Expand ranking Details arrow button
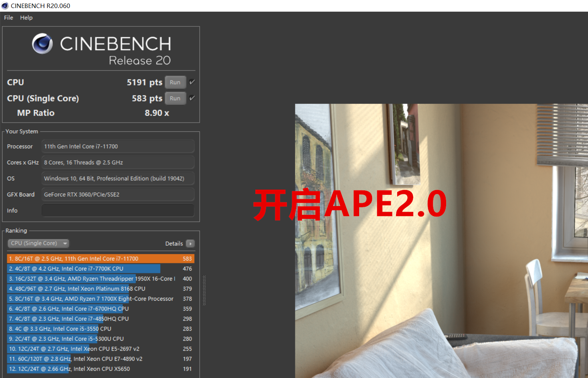Viewport: 588px width, 378px height. point(190,244)
